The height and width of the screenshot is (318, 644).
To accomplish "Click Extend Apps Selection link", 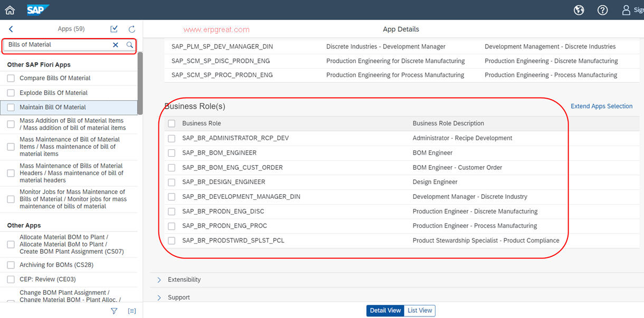I will tap(601, 106).
